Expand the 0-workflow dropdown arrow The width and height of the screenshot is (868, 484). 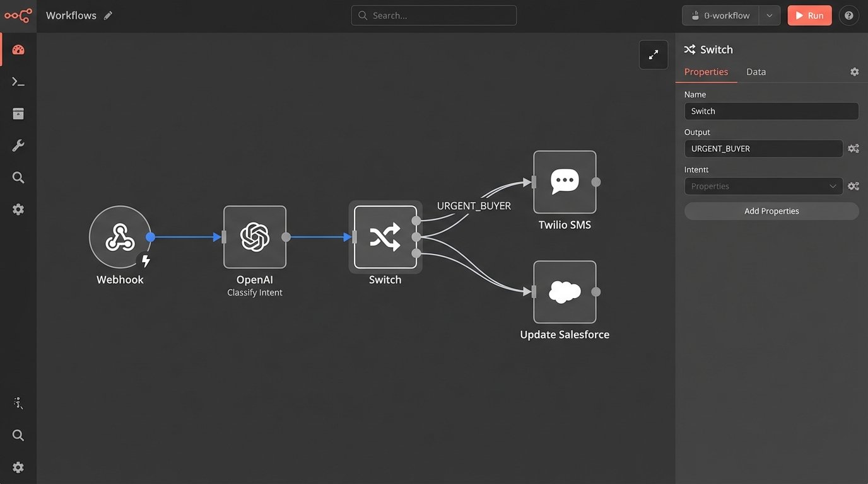point(769,16)
